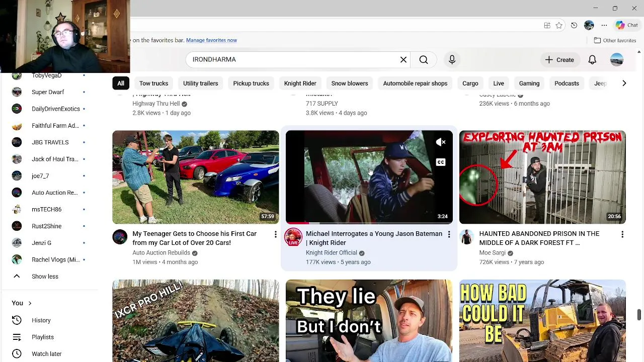Viewport: 644px width, 362px height.
Task: Click the browser profile picture icon
Action: coord(589,25)
